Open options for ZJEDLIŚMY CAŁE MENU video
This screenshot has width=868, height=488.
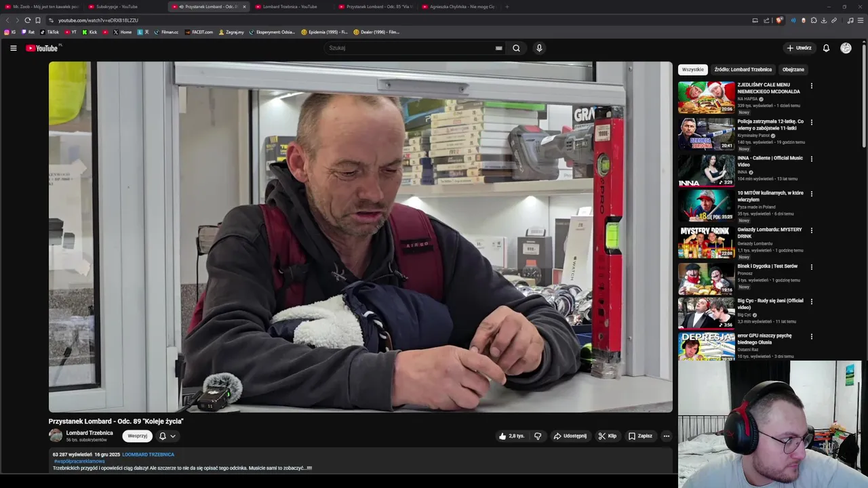point(811,86)
